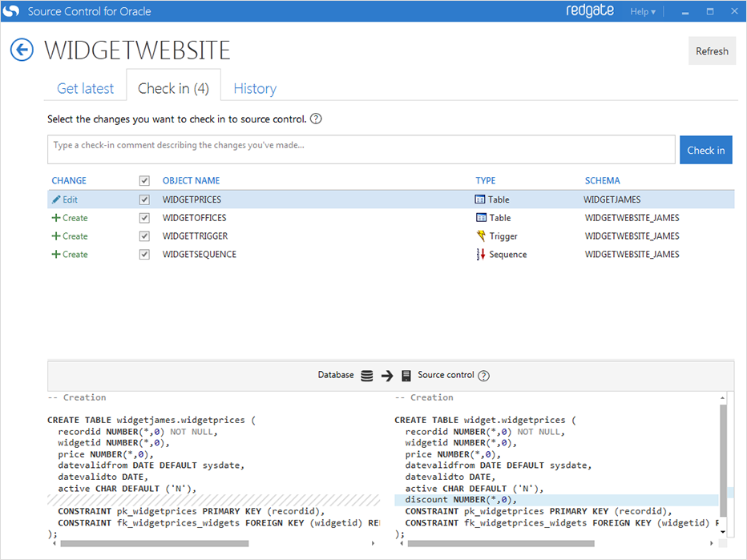This screenshot has width=747, height=560.
Task: Click WIDGETWEBSITE_JAMES schema in WIDGETOFFICES row
Action: pyautogui.click(x=632, y=218)
